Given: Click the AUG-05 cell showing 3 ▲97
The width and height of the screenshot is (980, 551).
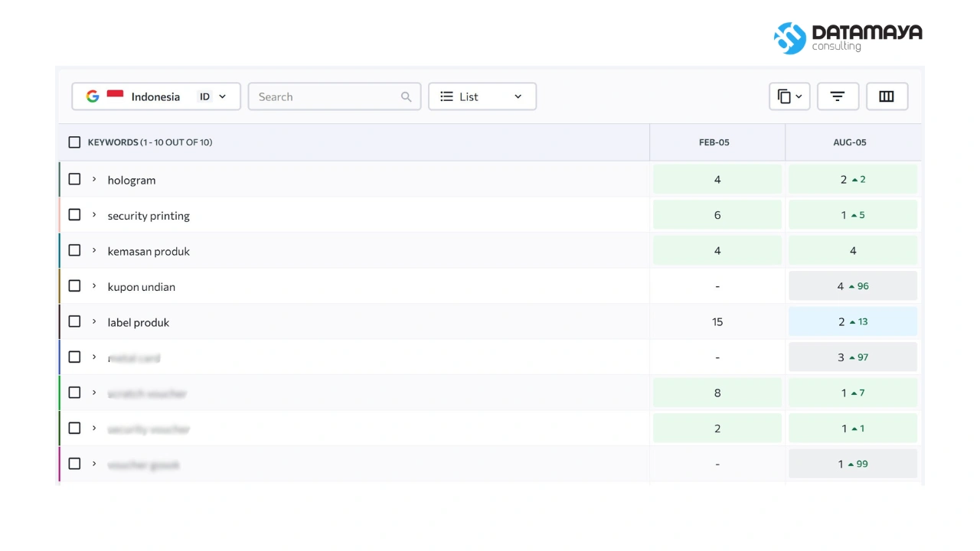Looking at the screenshot, I should (853, 357).
